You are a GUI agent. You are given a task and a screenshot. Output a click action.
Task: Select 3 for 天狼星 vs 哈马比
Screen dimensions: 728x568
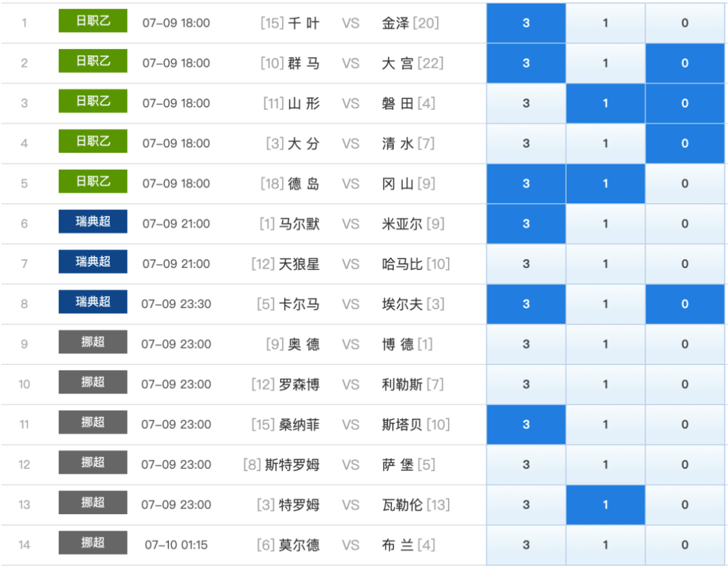click(x=526, y=264)
